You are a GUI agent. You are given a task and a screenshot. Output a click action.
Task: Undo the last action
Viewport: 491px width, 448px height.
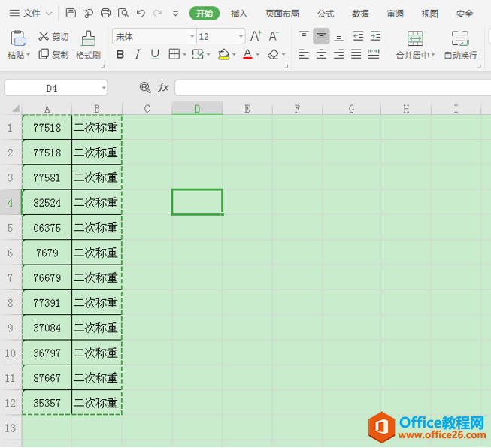(x=141, y=13)
